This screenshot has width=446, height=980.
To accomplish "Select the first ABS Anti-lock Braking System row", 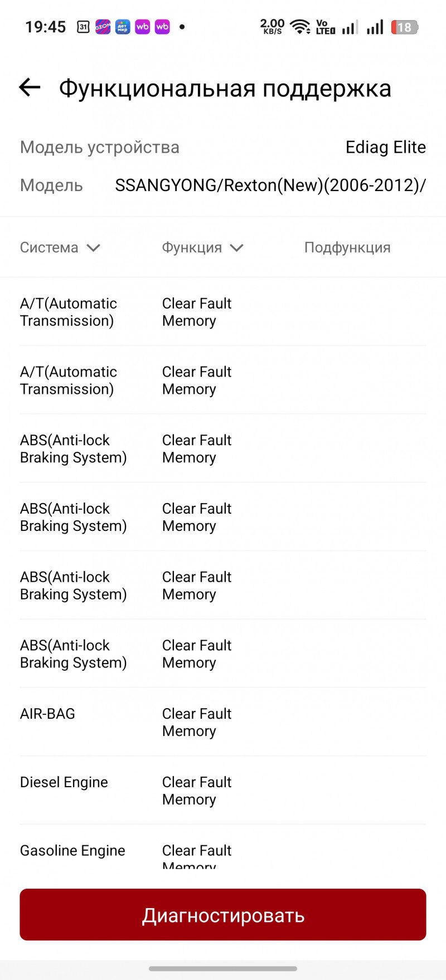I will click(x=223, y=448).
